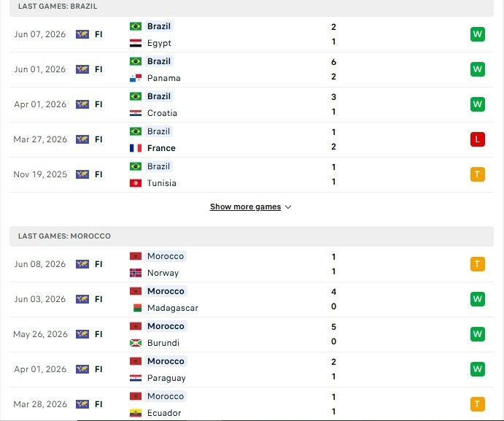Click the Norway flag icon
The height and width of the screenshot is (421, 504).
pyautogui.click(x=136, y=273)
